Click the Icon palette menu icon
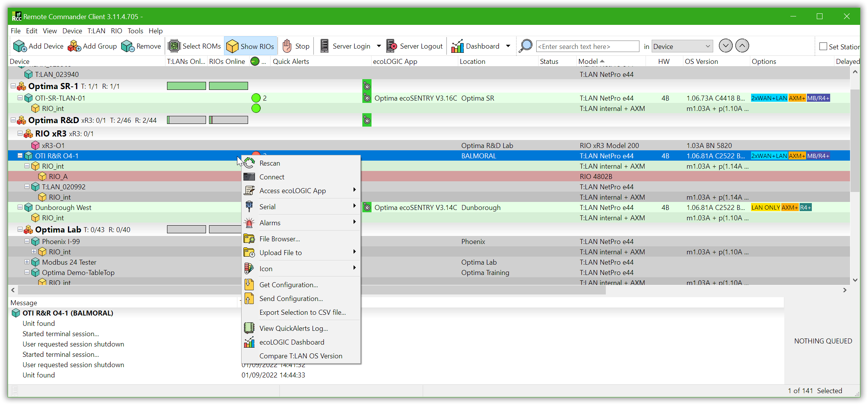This screenshot has width=868, height=405. click(x=249, y=269)
